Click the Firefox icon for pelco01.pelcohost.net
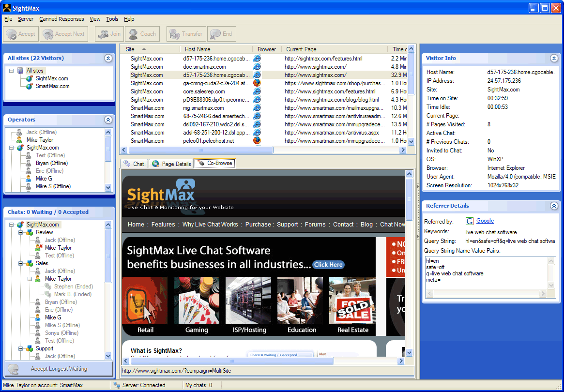 point(257,141)
